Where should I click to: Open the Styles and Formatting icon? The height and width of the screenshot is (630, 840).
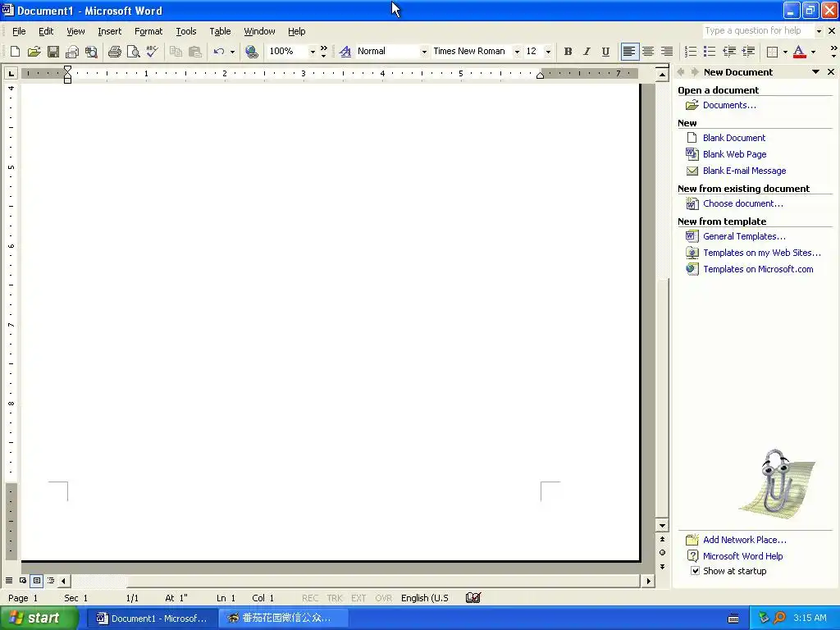(345, 52)
